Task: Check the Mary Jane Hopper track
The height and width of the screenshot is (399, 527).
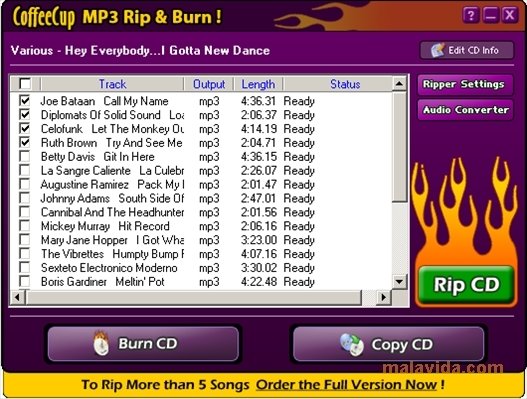Action: pos(25,240)
